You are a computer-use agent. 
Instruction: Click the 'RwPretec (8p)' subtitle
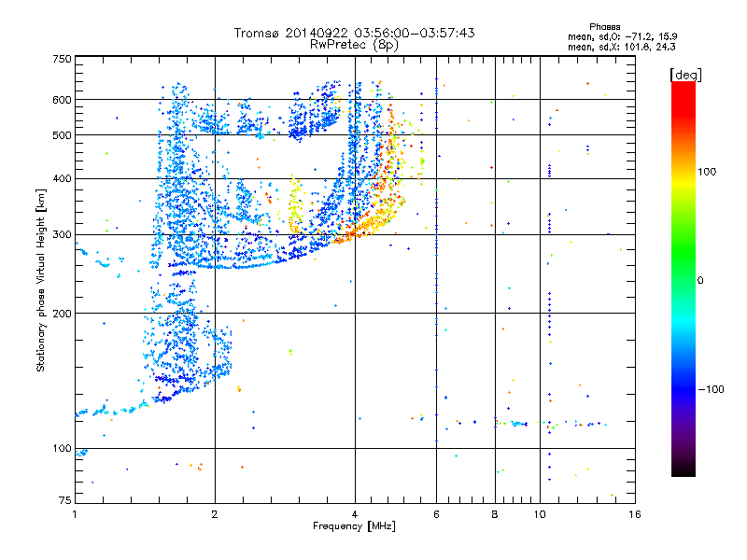pyautogui.click(x=355, y=45)
